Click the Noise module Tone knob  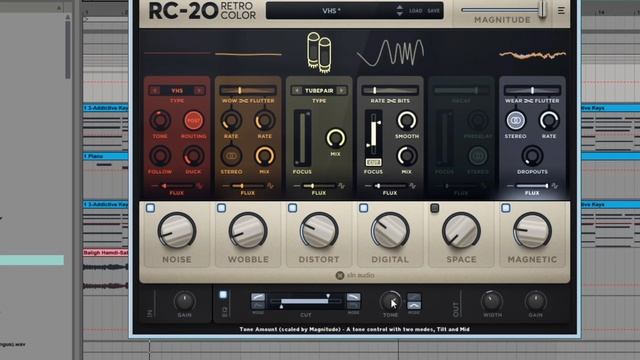click(x=160, y=120)
